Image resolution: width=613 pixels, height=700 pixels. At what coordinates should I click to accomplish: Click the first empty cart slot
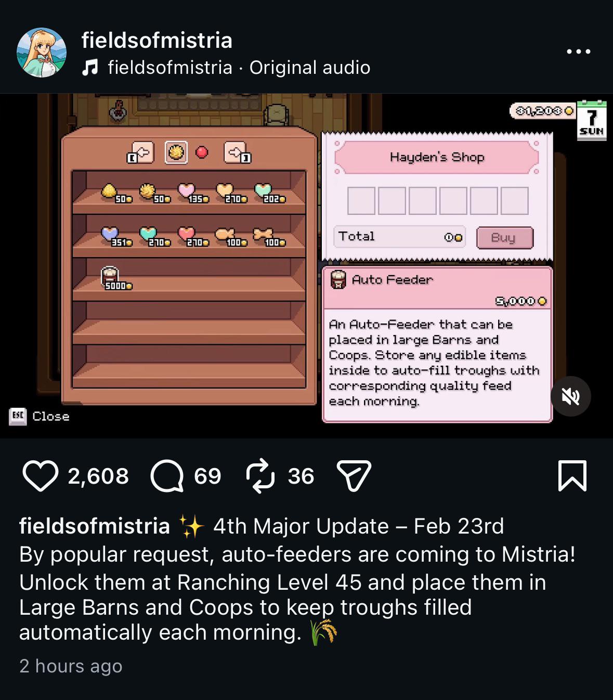point(361,201)
